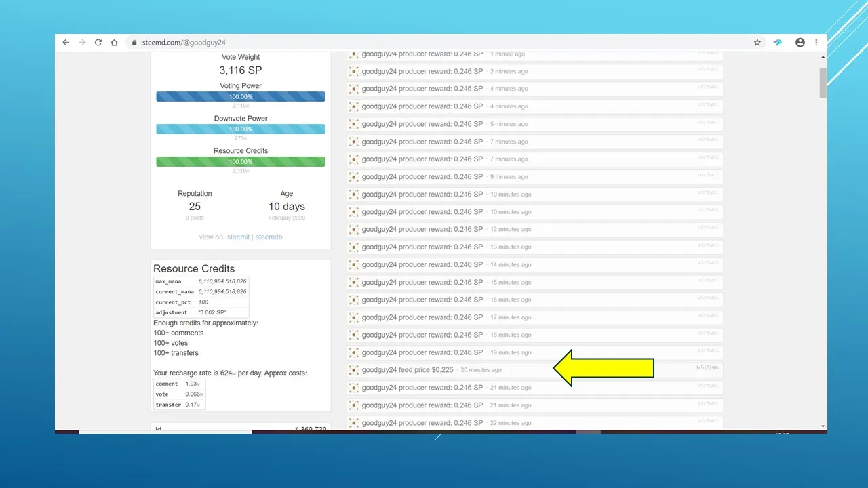Click the browser Back arrow
The image size is (868, 488).
click(66, 42)
